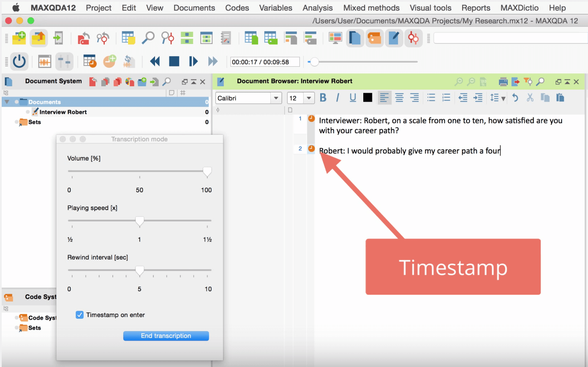Image resolution: width=588 pixels, height=367 pixels.
Task: Open the logbook notebook icon
Action: (x=226, y=38)
